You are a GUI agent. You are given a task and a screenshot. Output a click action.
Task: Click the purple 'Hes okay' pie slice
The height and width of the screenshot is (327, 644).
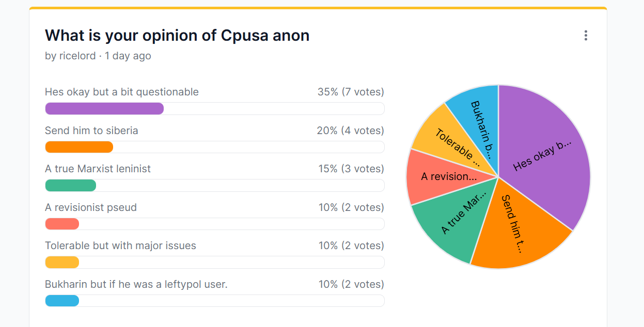(x=542, y=155)
